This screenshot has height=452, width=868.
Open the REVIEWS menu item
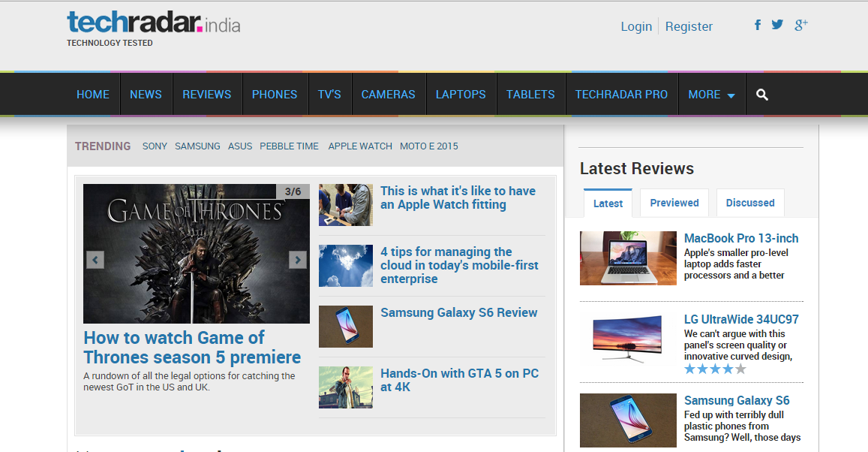[x=206, y=94]
